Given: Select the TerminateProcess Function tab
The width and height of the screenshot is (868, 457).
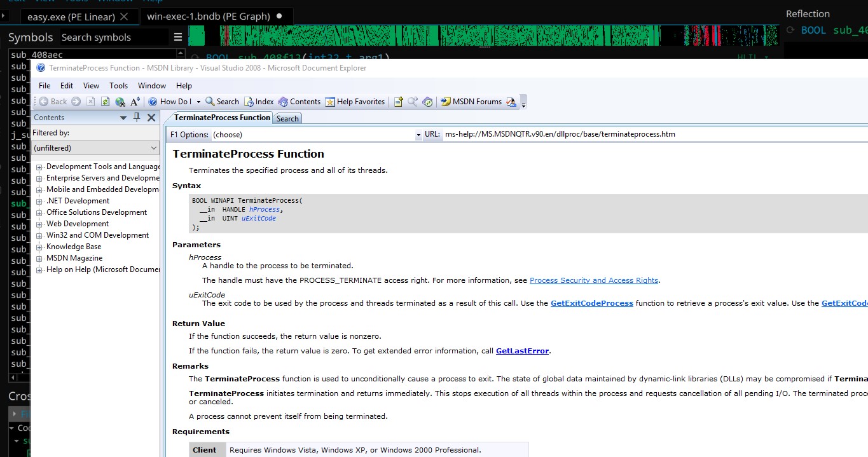Looking at the screenshot, I should coord(222,118).
